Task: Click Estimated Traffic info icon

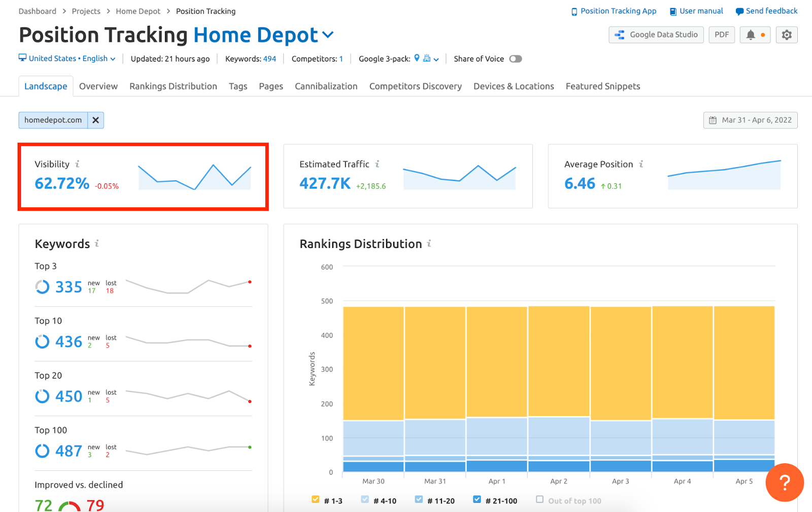Action: (377, 164)
